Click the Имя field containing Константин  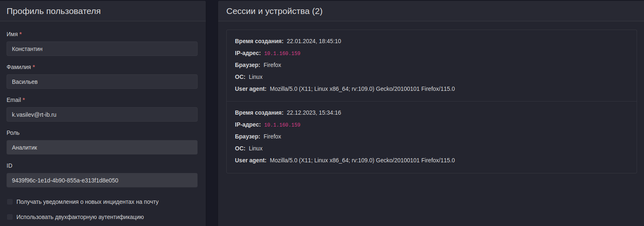click(102, 48)
